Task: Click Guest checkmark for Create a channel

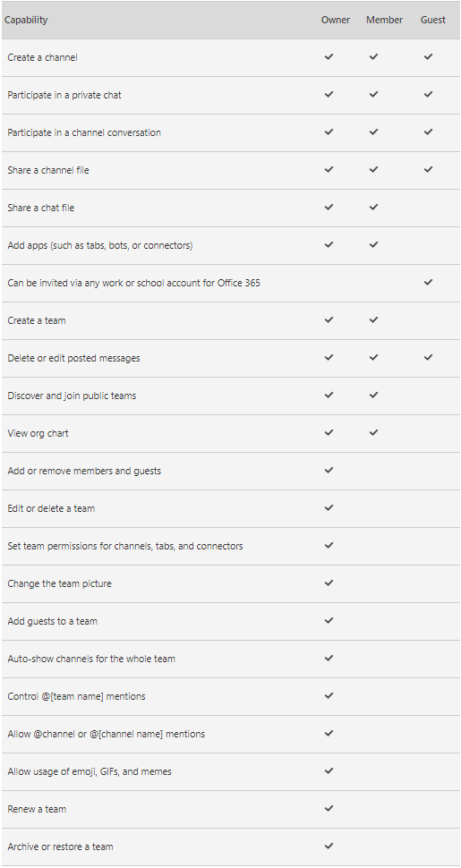Action: [x=428, y=56]
